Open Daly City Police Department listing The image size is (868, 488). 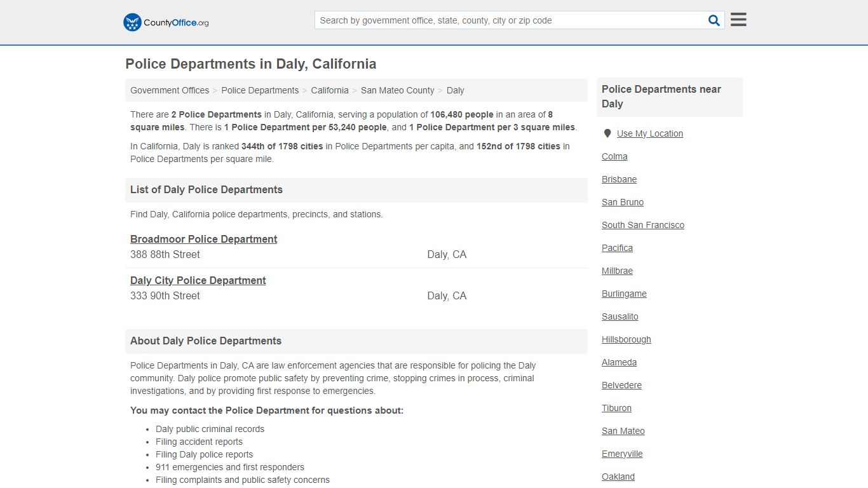(x=198, y=280)
